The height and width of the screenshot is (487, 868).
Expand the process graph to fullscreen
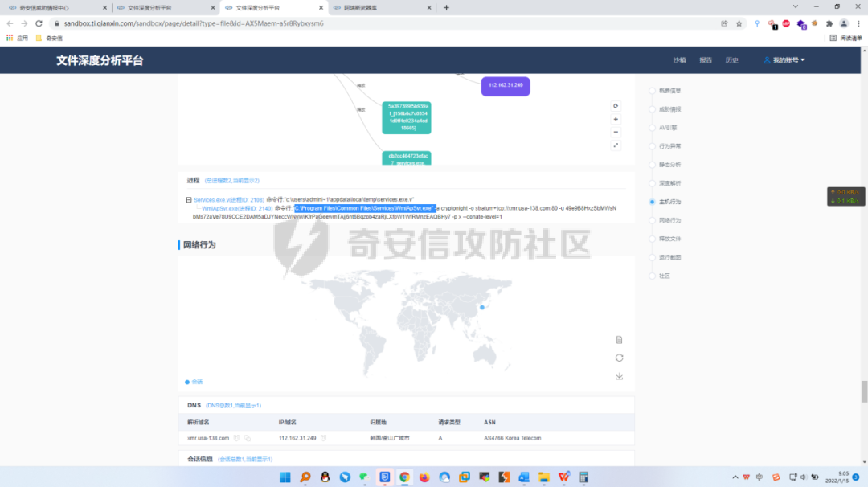pos(616,145)
